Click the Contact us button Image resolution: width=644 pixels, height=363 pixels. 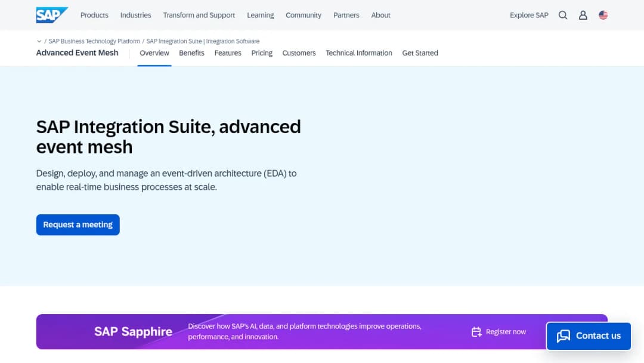tap(589, 336)
